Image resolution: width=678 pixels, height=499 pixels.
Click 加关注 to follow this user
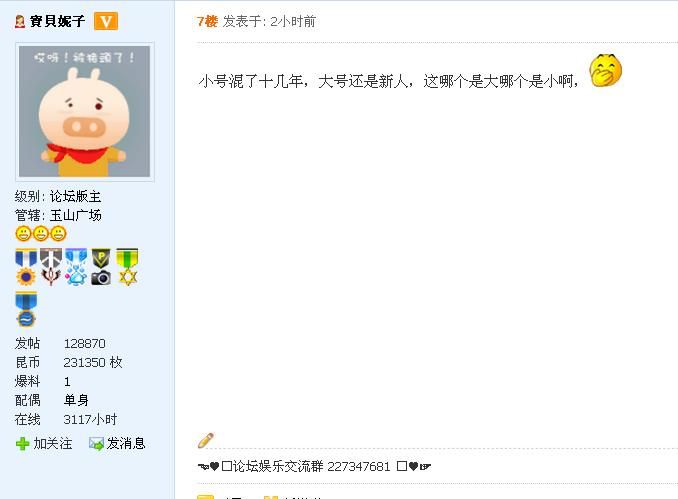(53, 443)
